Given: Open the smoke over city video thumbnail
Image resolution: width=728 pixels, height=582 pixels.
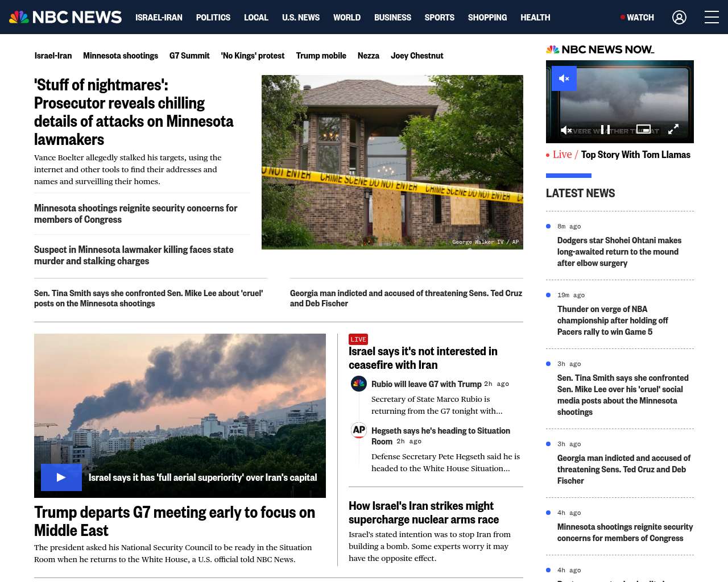Looking at the screenshot, I should 180,415.
